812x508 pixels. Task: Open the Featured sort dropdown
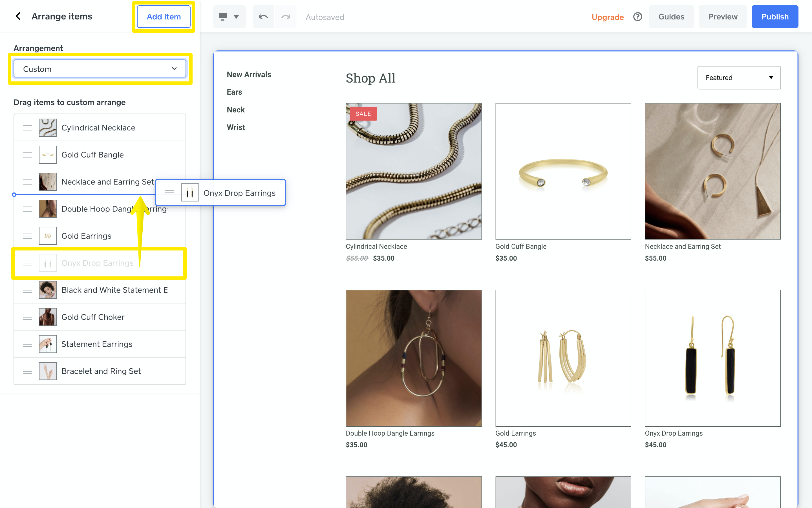click(x=739, y=77)
